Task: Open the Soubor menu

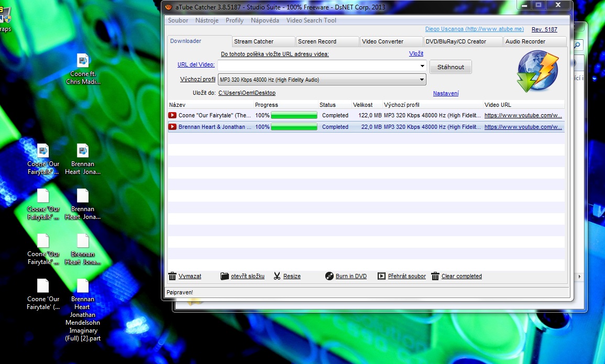Action: pyautogui.click(x=178, y=20)
